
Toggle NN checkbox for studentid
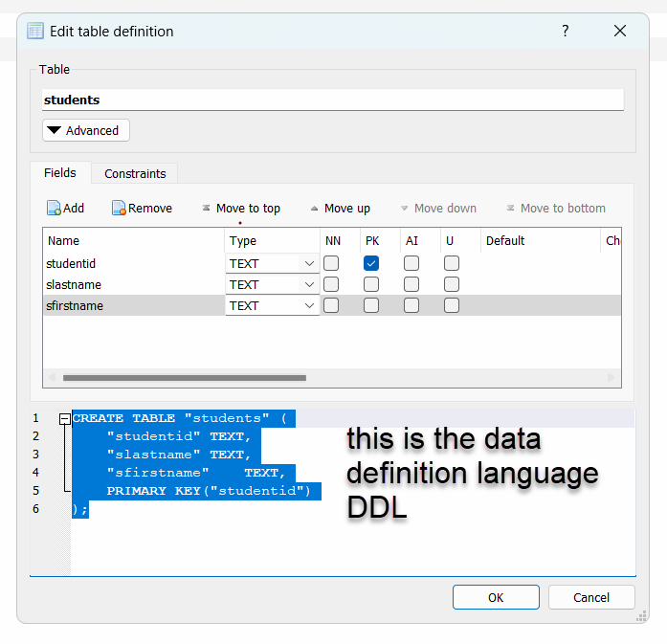click(x=331, y=263)
